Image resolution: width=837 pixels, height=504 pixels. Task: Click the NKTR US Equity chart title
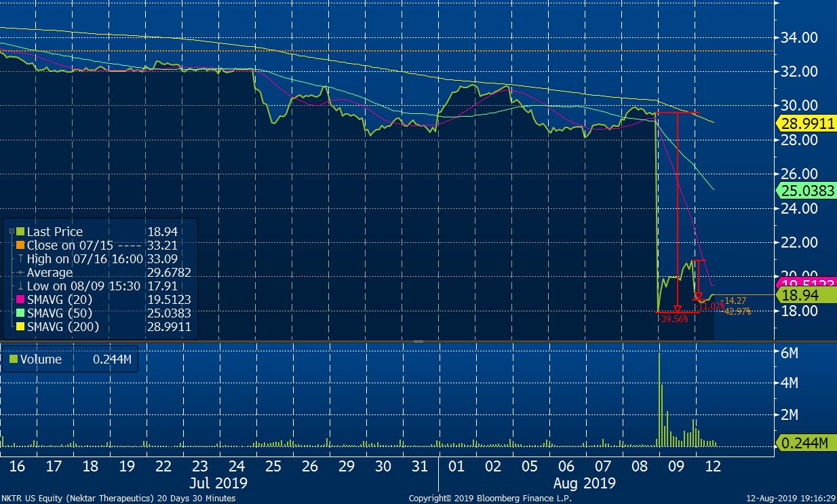pos(118,499)
